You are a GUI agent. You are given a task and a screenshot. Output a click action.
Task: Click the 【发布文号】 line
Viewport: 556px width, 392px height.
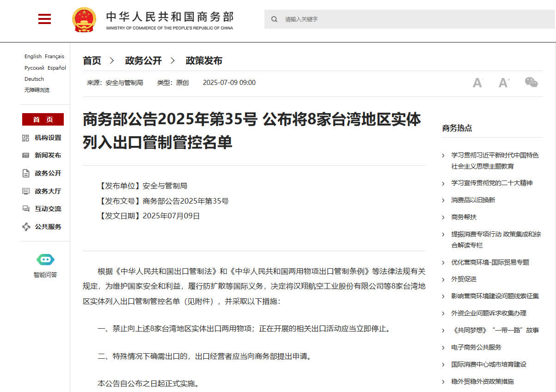point(163,201)
